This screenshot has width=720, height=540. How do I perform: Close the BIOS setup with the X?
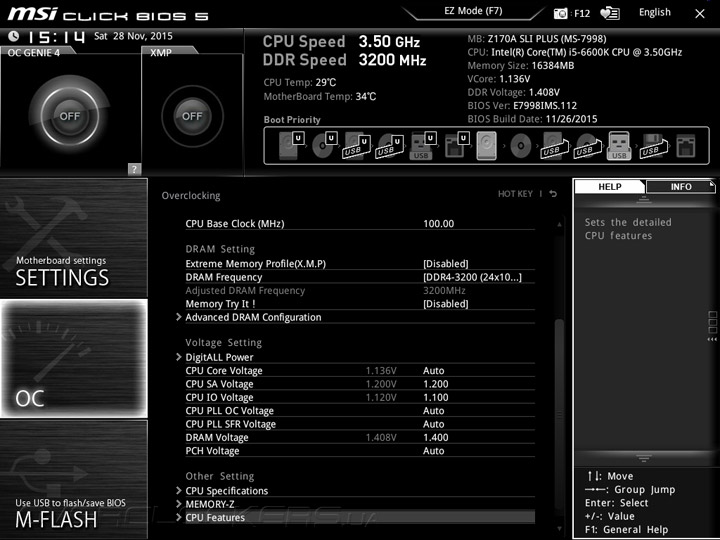699,14
